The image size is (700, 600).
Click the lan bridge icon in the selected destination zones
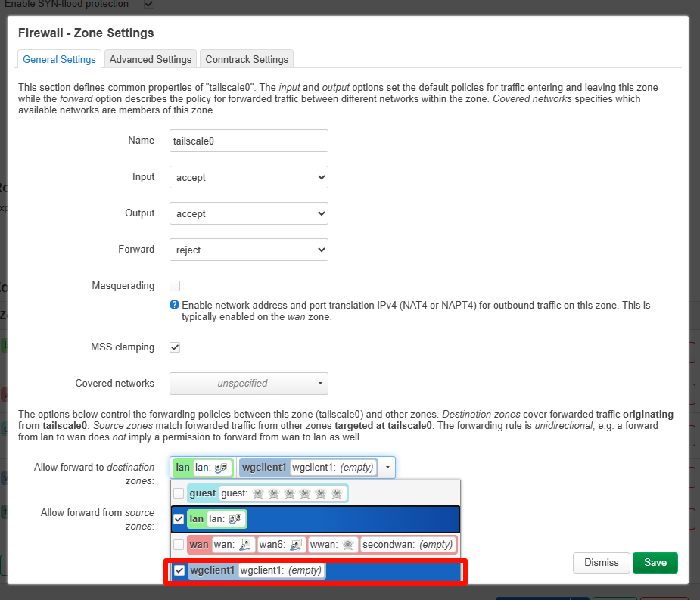coord(221,468)
